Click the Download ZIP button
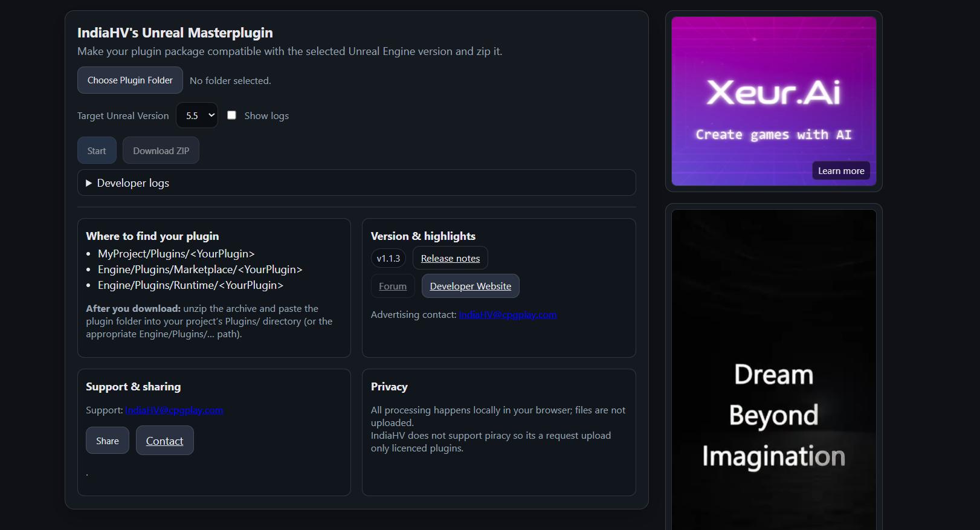This screenshot has width=980, height=530. pyautogui.click(x=161, y=150)
